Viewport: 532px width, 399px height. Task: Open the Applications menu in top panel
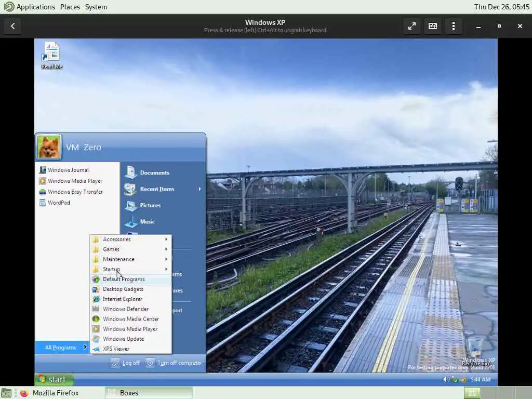(x=36, y=7)
